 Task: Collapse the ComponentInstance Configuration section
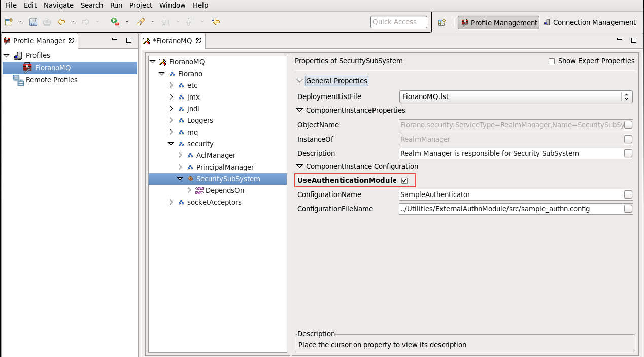(300, 166)
